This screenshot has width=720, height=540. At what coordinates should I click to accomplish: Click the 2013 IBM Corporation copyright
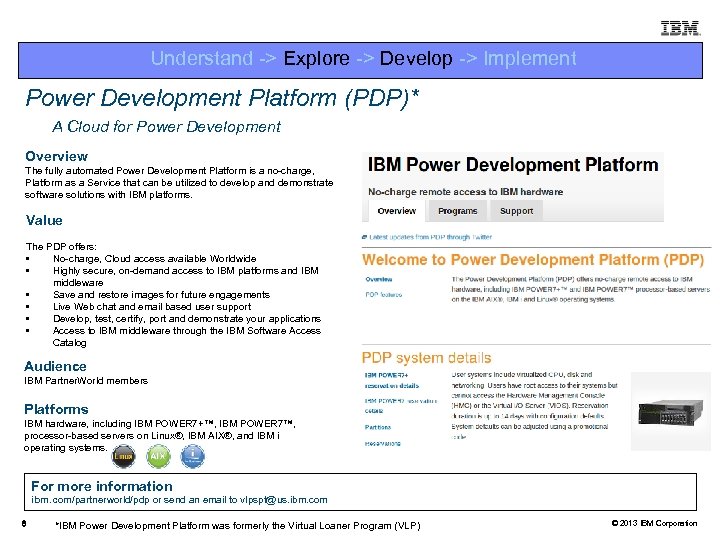(x=654, y=523)
